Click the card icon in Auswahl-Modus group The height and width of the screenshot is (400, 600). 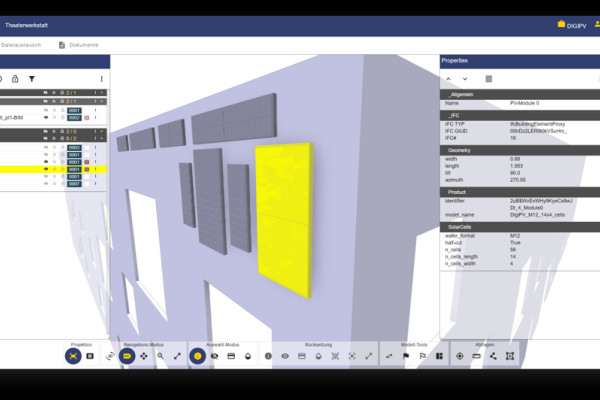point(231,356)
